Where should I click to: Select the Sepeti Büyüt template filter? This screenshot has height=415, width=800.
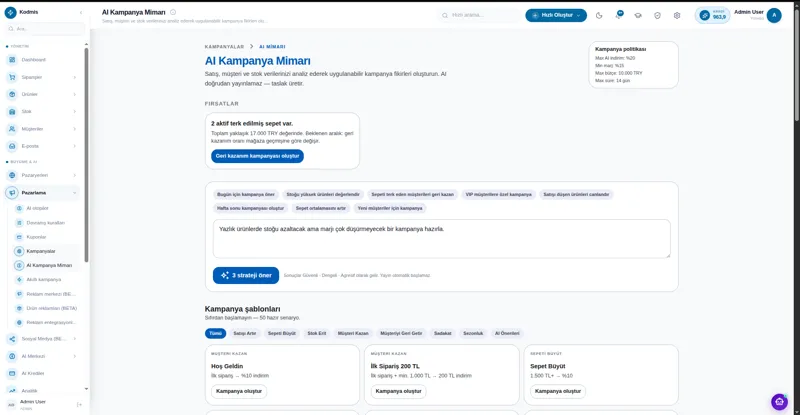tap(282, 333)
